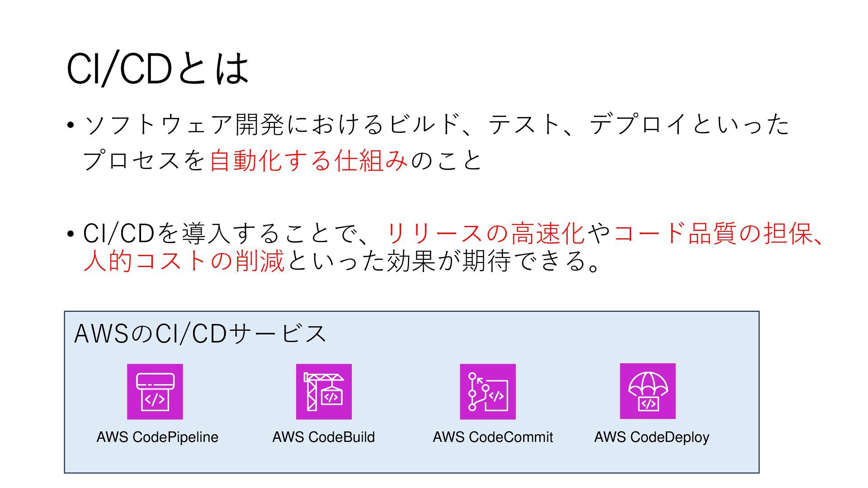868x488 pixels.
Task: Click the text 効果が期待できる
Action: (x=486, y=261)
